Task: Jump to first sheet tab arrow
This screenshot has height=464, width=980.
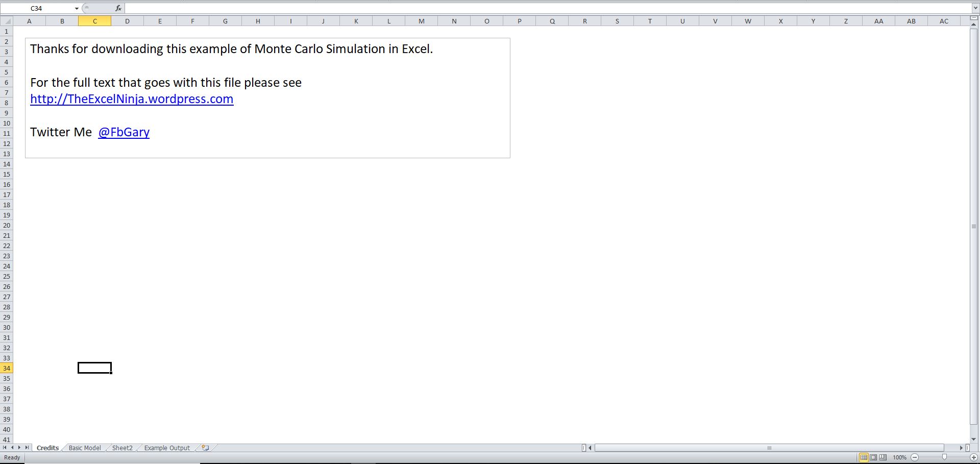Action: [5, 448]
